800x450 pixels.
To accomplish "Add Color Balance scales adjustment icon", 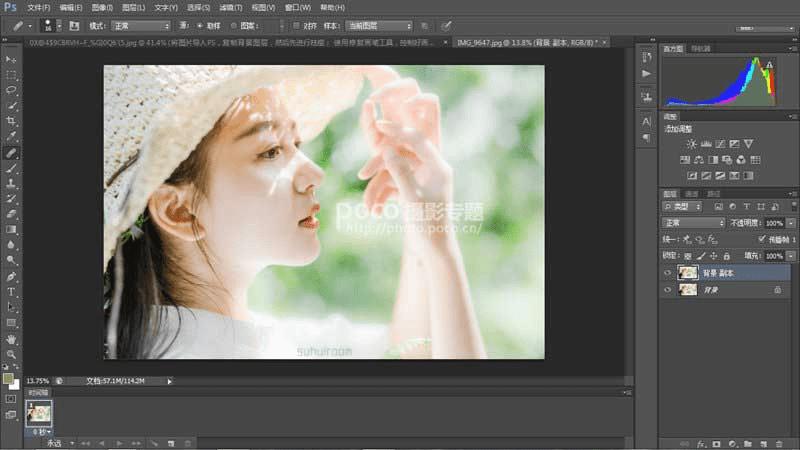I will 699,160.
